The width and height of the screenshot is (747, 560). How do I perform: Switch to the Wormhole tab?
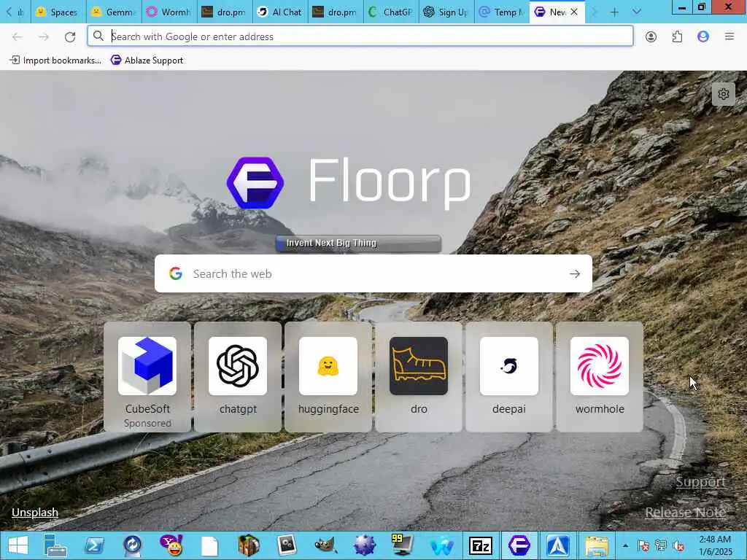169,12
